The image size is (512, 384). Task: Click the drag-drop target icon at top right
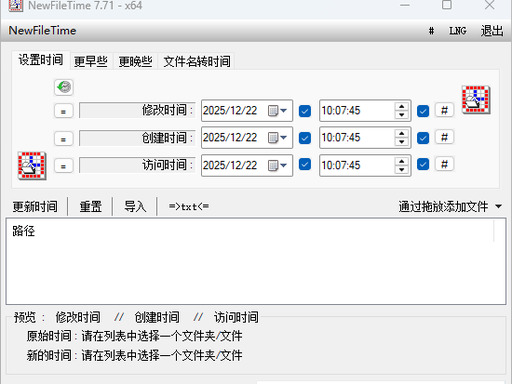[x=476, y=99]
